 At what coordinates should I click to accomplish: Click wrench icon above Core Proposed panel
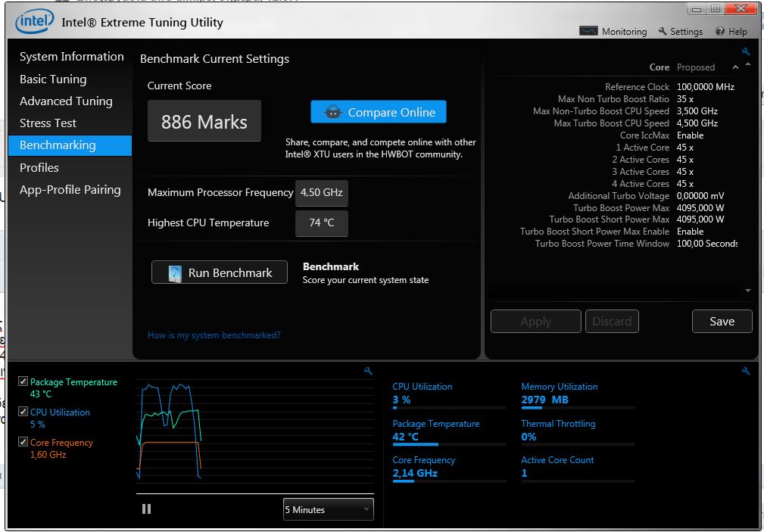point(746,51)
